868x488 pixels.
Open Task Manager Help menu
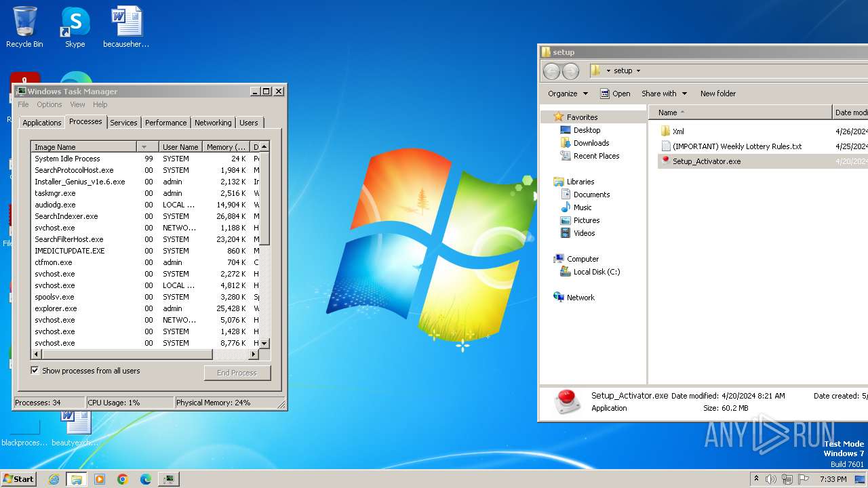click(x=100, y=104)
